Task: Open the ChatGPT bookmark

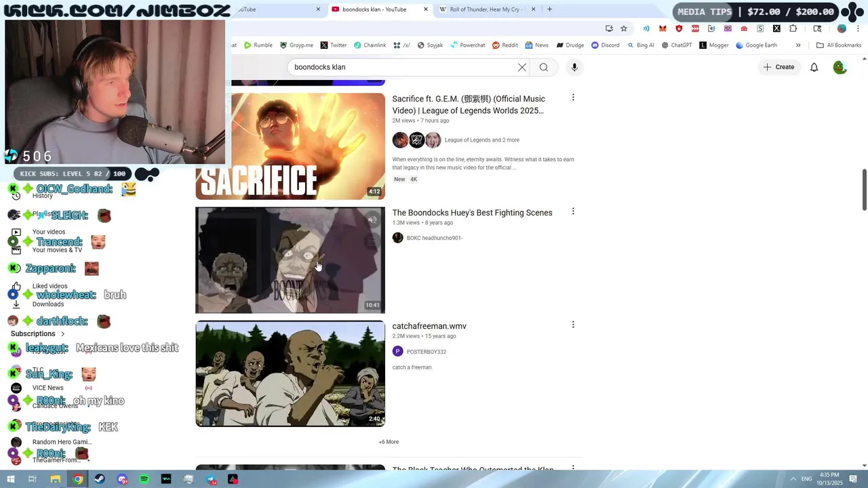Action: pos(677,45)
